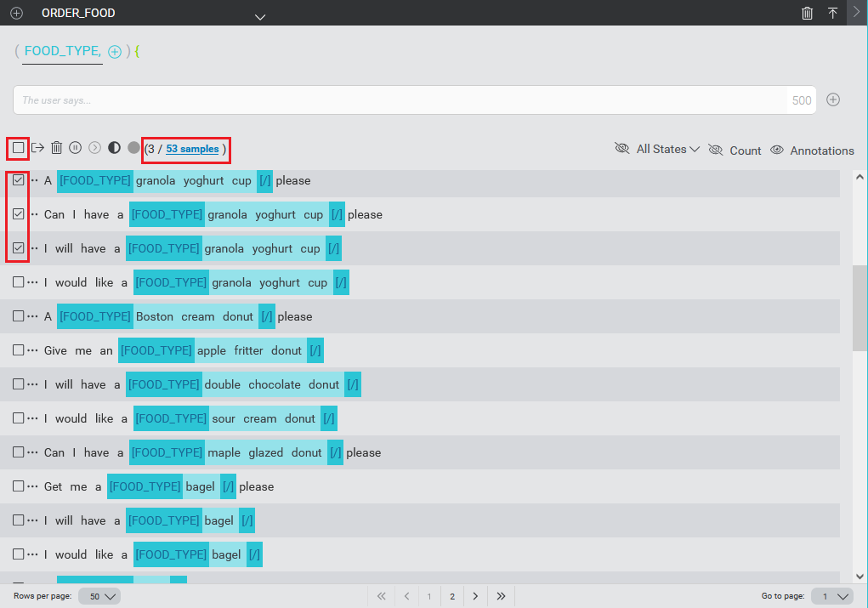The width and height of the screenshot is (868, 608).
Task: Click the move-to-top arrow icon in header
Action: (832, 14)
